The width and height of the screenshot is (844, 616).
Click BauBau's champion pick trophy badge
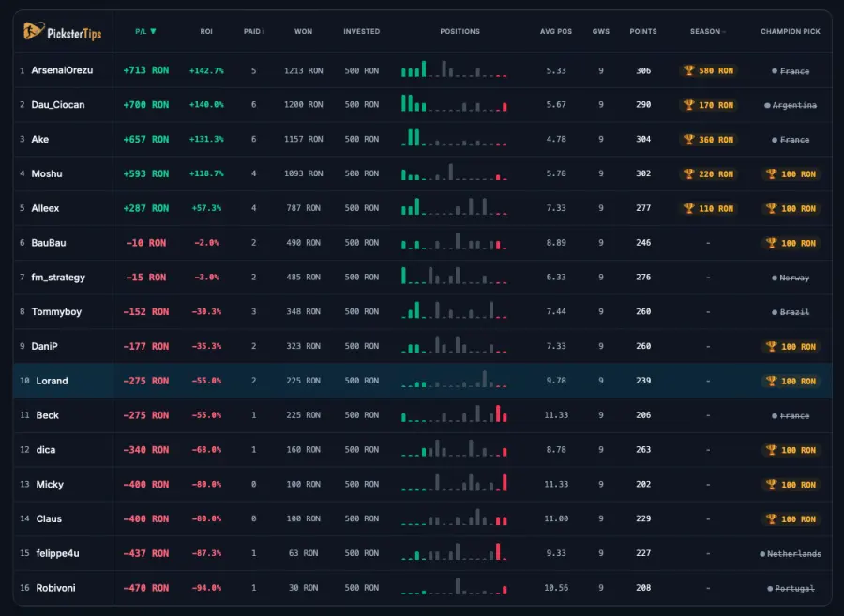[x=791, y=243]
